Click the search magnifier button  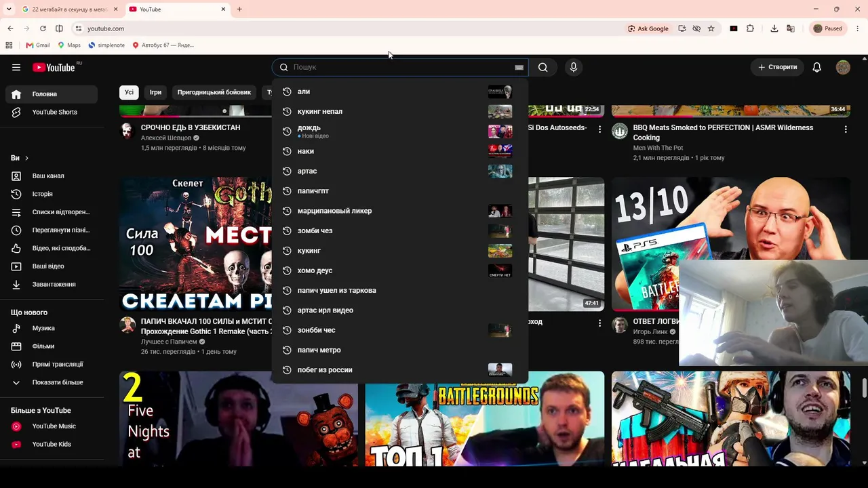(543, 67)
